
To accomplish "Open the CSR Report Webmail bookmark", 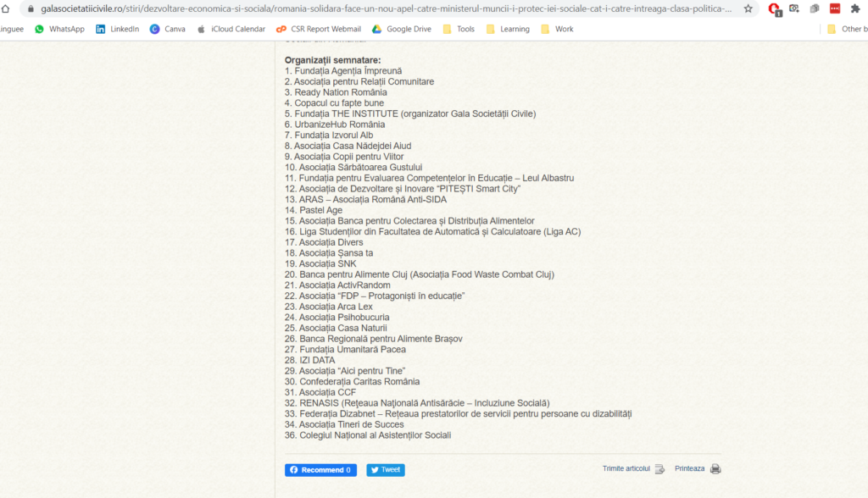I will coord(319,29).
